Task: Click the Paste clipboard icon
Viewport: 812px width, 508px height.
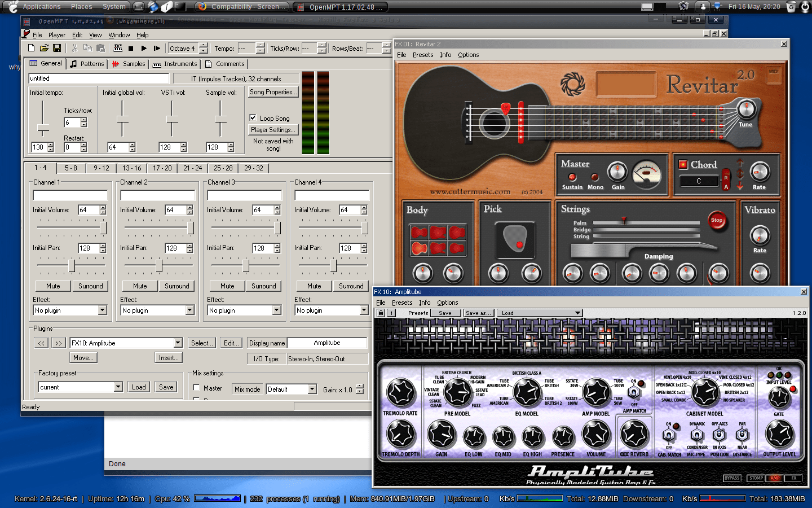Action: (100, 49)
